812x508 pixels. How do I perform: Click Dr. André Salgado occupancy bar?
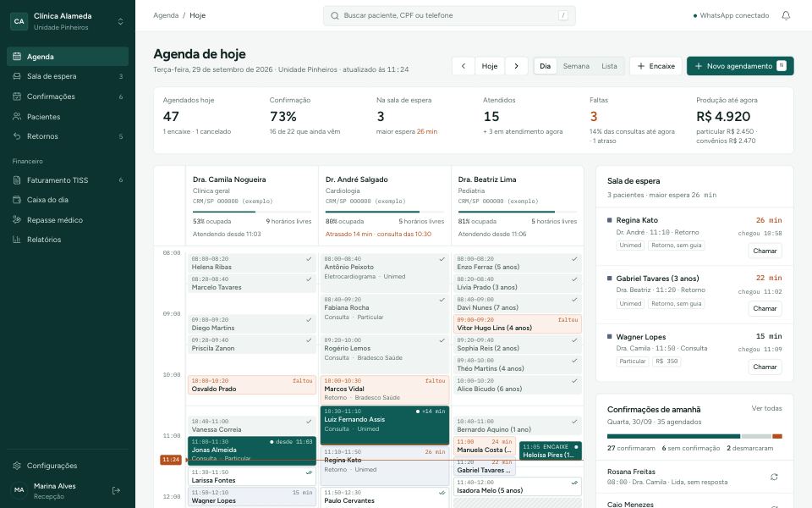click(385, 212)
